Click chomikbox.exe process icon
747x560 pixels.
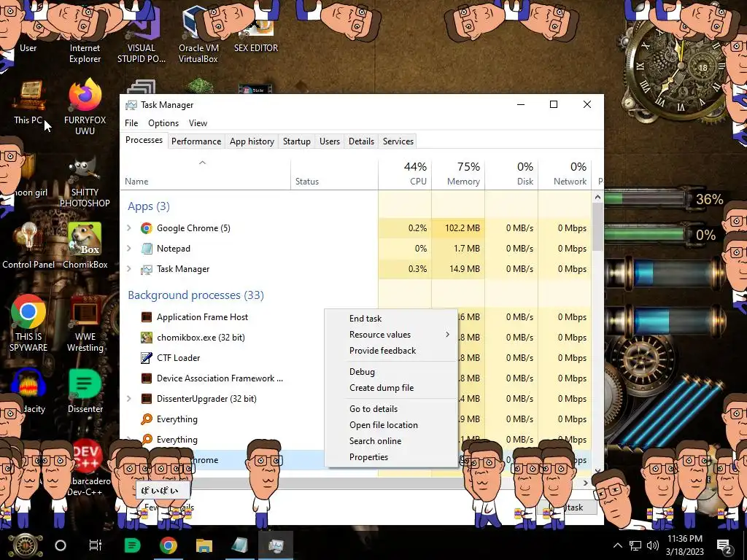click(146, 338)
